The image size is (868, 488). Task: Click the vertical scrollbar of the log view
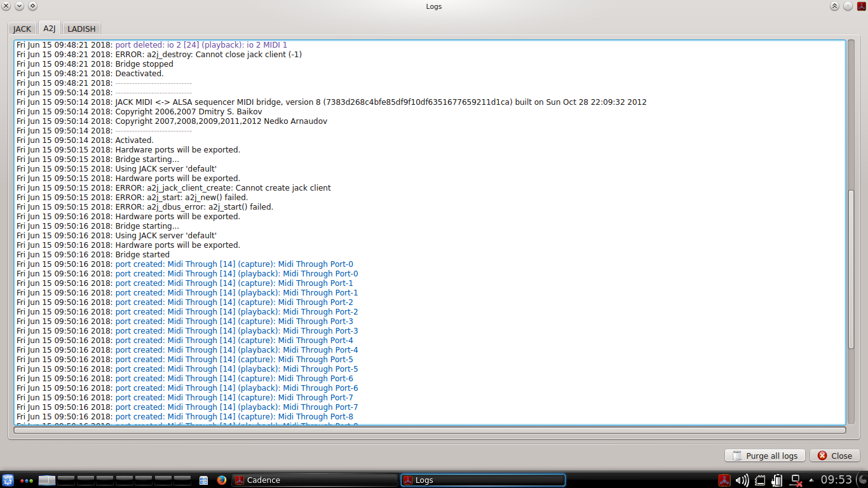851,269
